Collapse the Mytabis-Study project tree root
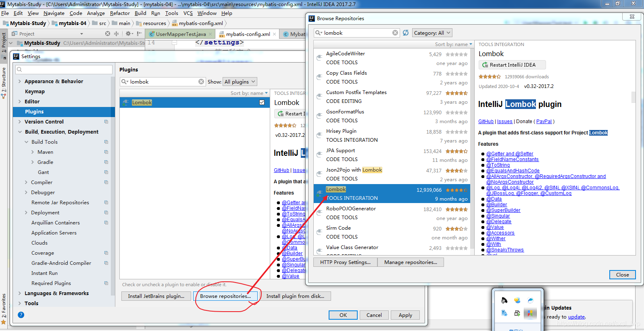This screenshot has width=644, height=331. 11,43
